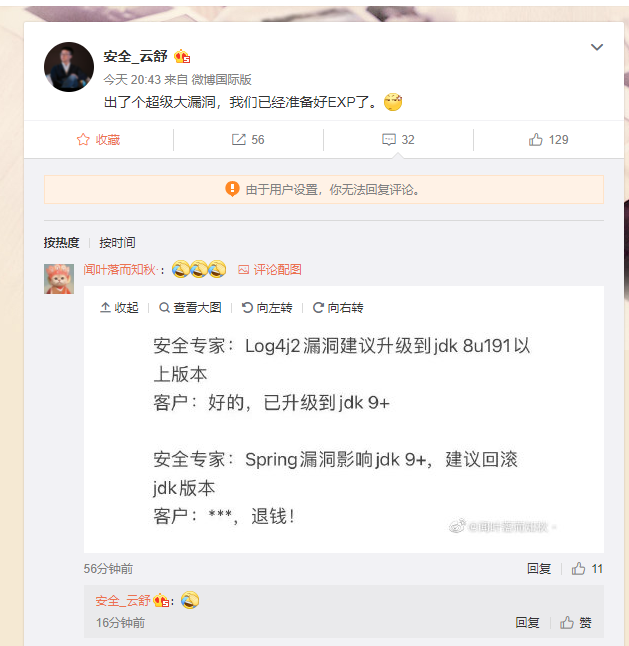Click the post author's avatar photo
The width and height of the screenshot is (629, 646).
(x=69, y=67)
